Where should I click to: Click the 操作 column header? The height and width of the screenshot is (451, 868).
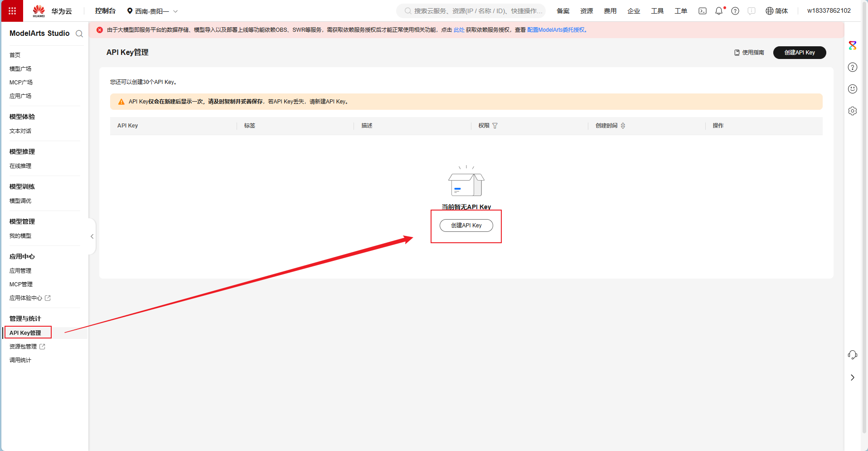click(718, 126)
